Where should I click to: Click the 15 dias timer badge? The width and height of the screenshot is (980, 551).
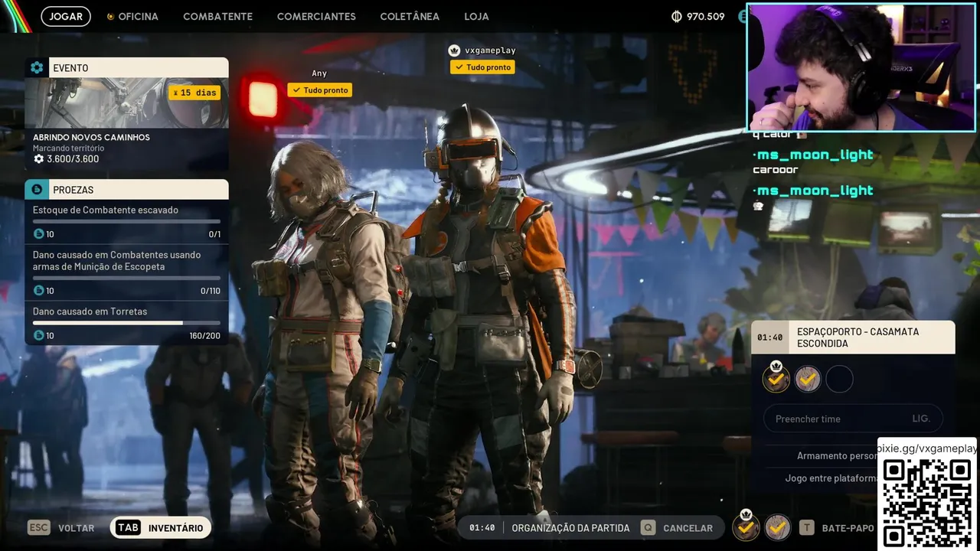(x=194, y=93)
